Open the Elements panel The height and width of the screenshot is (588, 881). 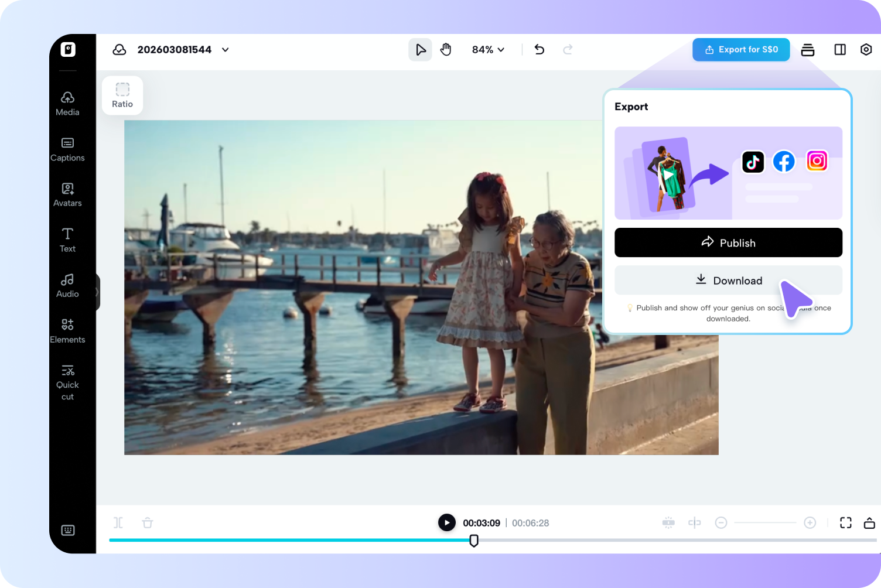(x=67, y=331)
